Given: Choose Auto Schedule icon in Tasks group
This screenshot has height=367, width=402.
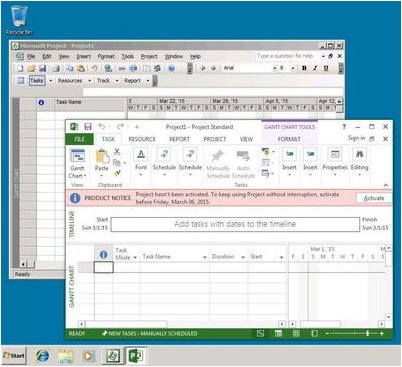Looking at the screenshot, I should click(243, 156).
